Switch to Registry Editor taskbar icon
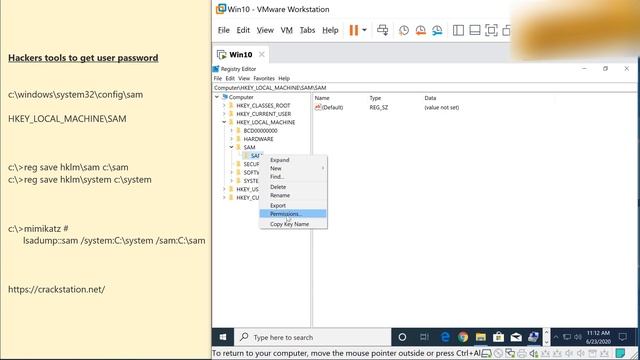The width and height of the screenshot is (640, 360). coord(533,337)
